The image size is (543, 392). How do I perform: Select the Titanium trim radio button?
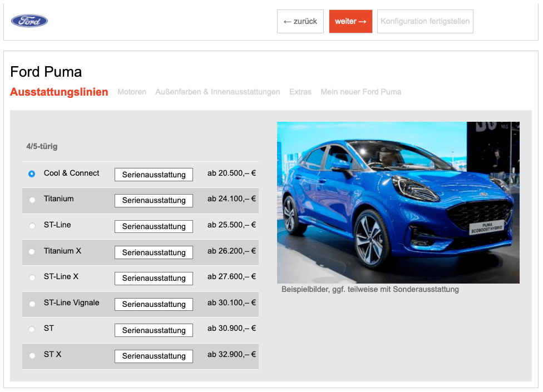pyautogui.click(x=32, y=200)
